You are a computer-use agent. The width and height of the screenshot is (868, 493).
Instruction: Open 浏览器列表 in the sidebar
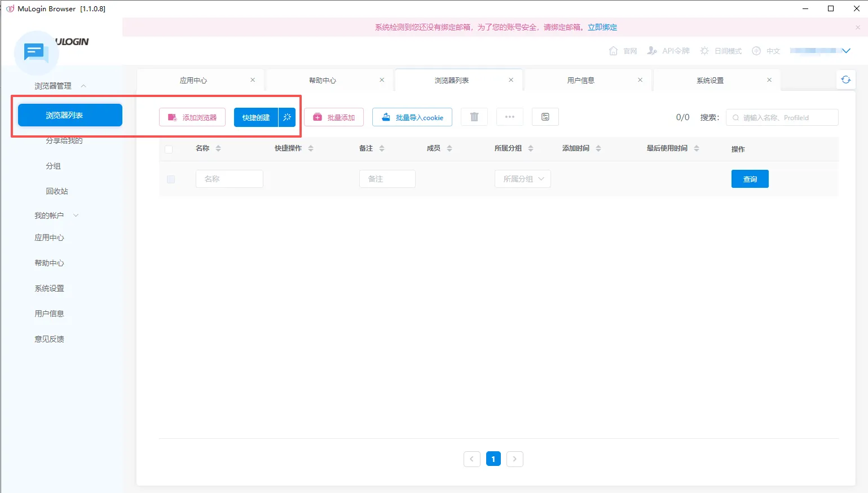tap(70, 115)
